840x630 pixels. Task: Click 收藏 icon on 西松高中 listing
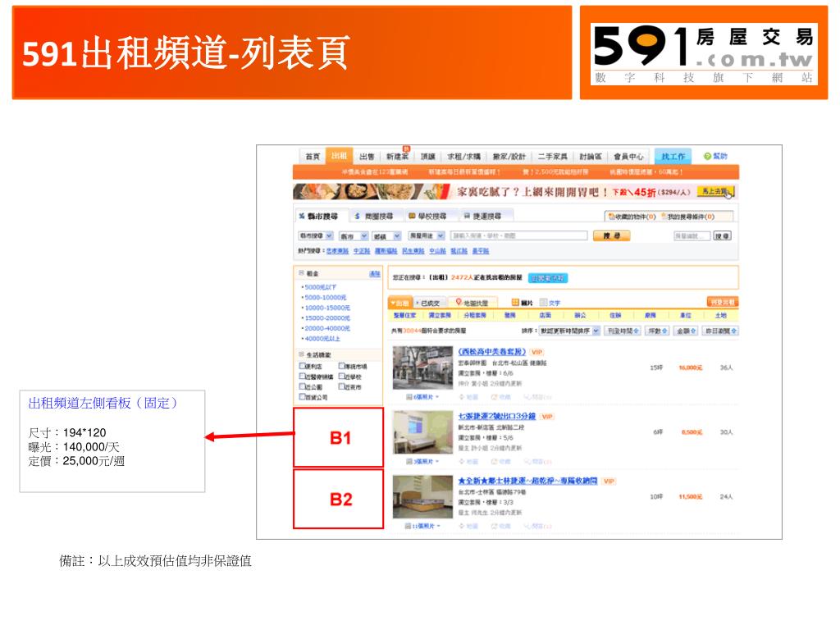494,397
